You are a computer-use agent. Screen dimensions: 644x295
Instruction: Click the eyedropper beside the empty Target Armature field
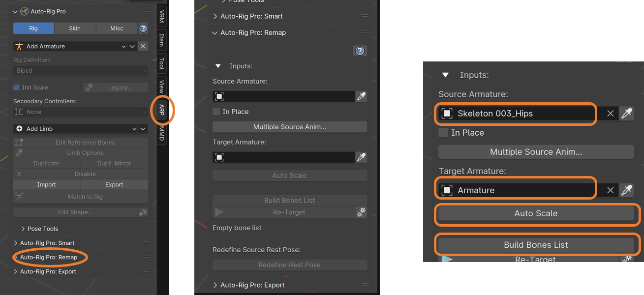click(x=362, y=157)
